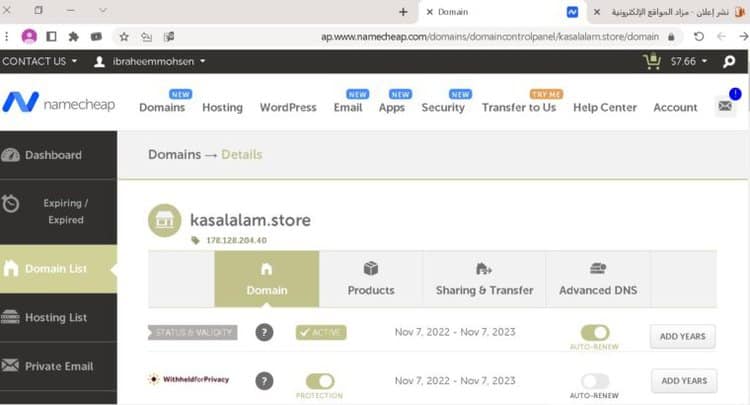Click the translate icon in the address bar

pyautogui.click(x=169, y=36)
